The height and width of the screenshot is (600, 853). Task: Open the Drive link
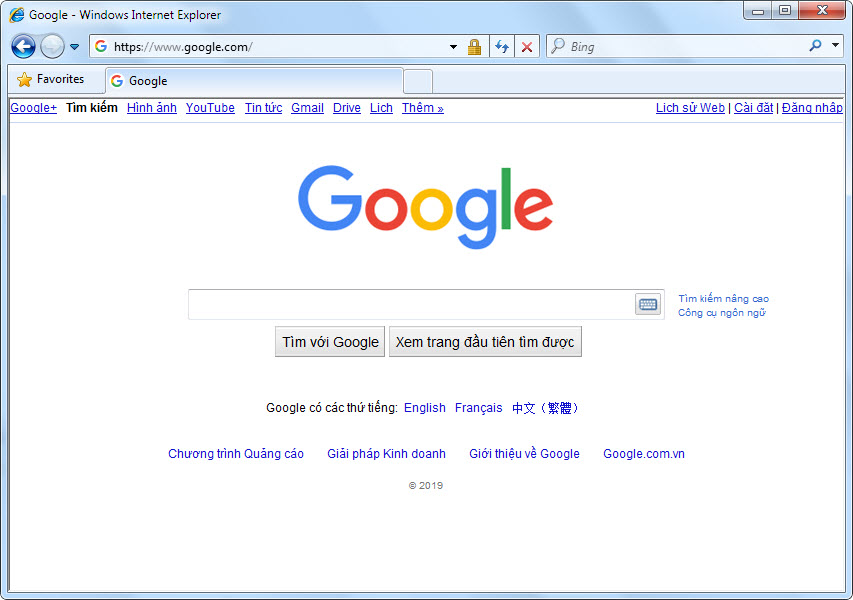point(347,108)
